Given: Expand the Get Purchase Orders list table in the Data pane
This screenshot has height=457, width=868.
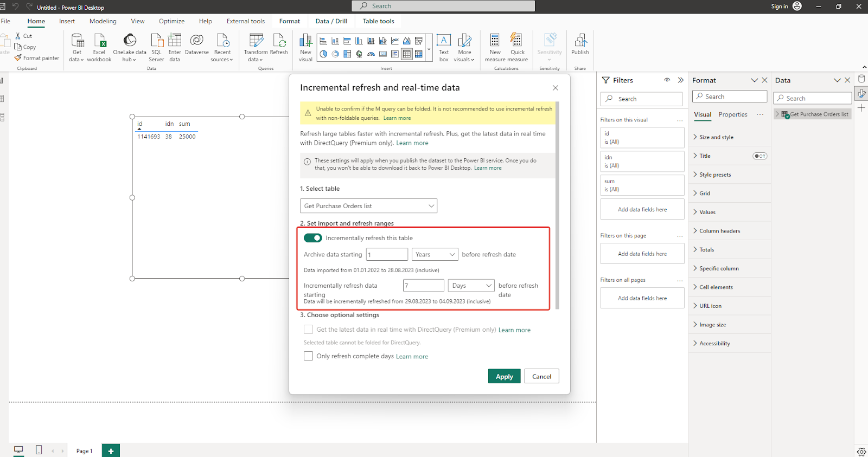Looking at the screenshot, I should tap(777, 114).
